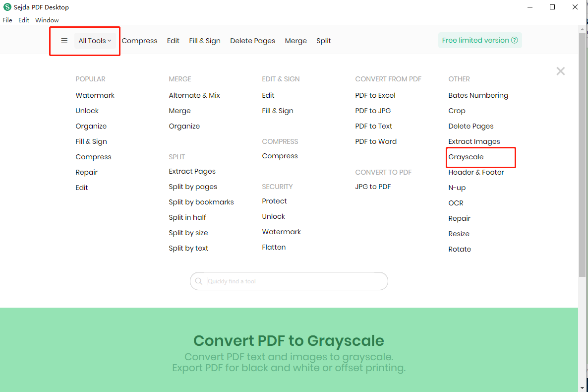This screenshot has width=588, height=392.
Task: Click the Free limited version button
Action: point(480,40)
